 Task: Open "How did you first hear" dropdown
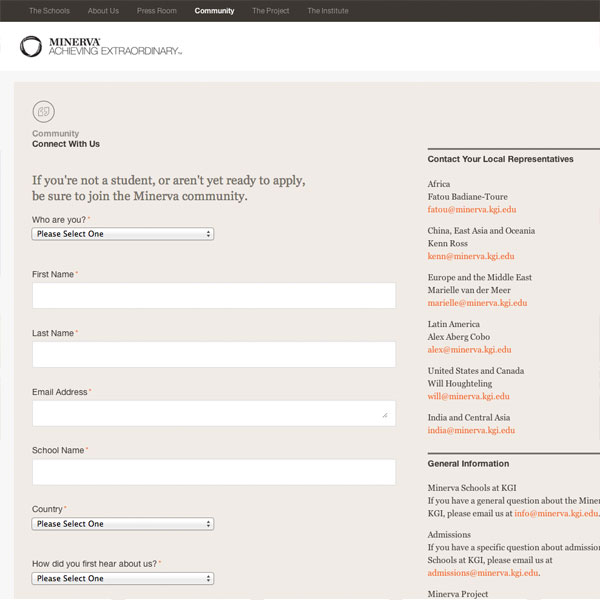(x=123, y=578)
